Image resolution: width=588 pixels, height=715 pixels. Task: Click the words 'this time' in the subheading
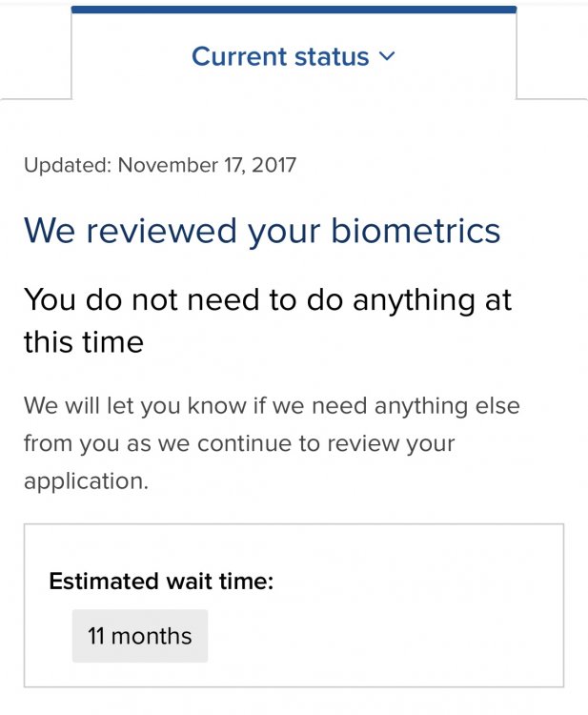click(84, 341)
